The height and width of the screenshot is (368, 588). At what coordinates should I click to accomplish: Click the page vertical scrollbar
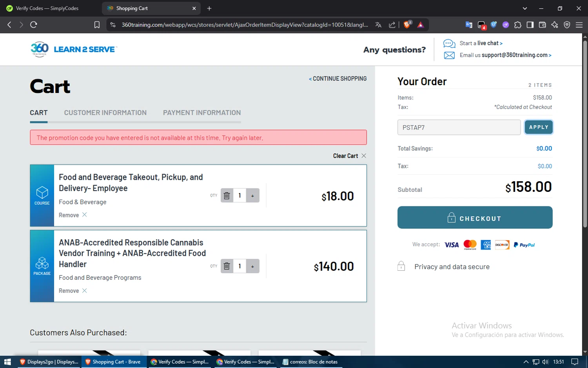click(585, 133)
